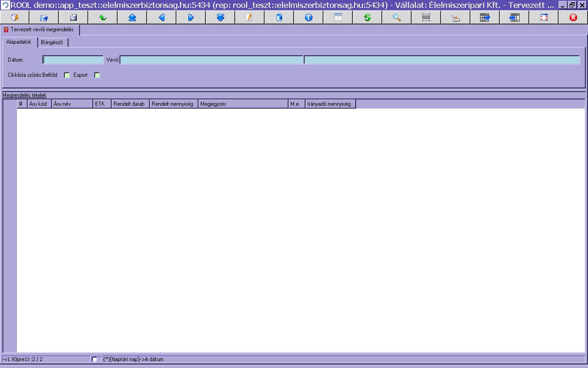Click the red X exit toolbar icon
Screen dimensions: 588x368
[573, 17]
